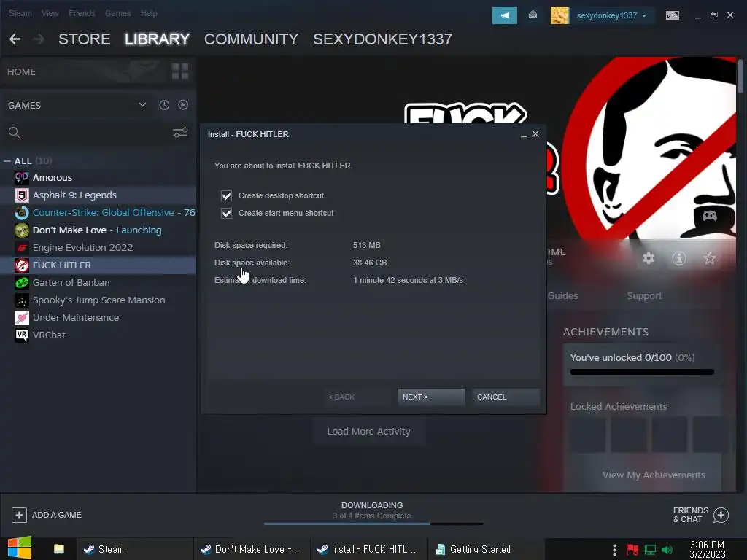
Task: Open the announcements megaphone icon
Action: coord(505,15)
